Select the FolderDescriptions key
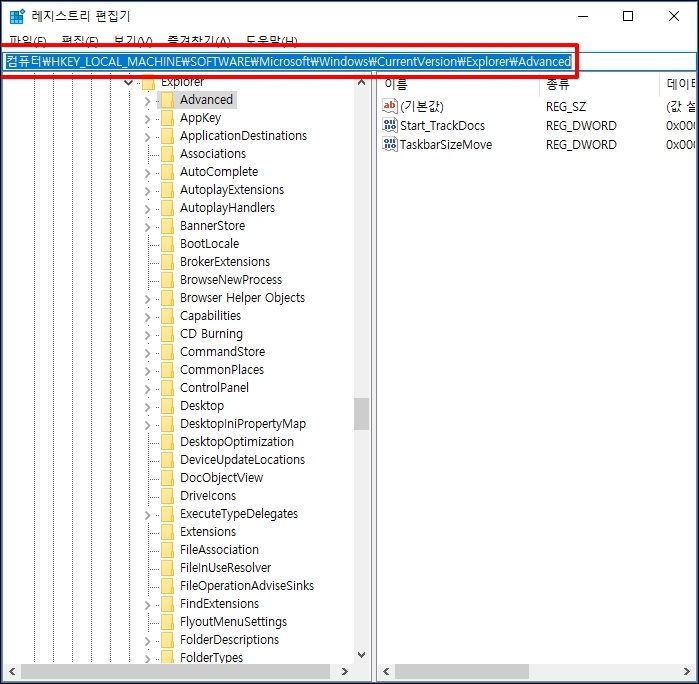The height and width of the screenshot is (684, 699). pos(230,640)
